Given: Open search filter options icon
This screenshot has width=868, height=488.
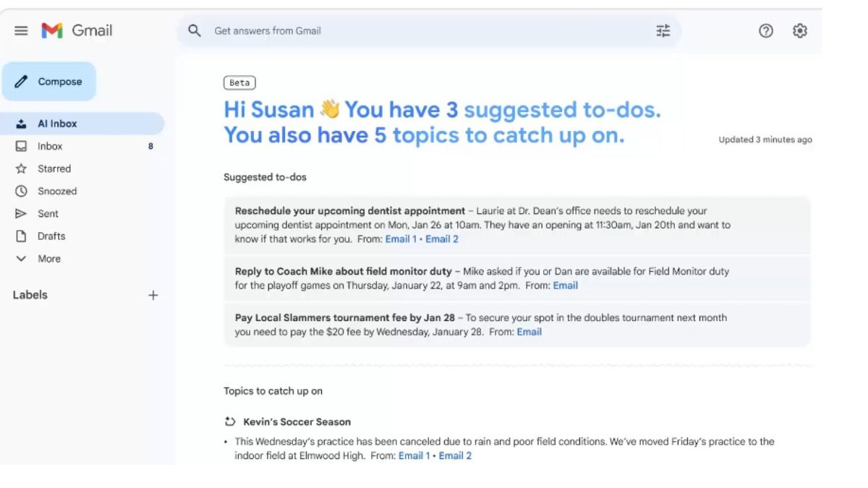Looking at the screenshot, I should coord(663,30).
